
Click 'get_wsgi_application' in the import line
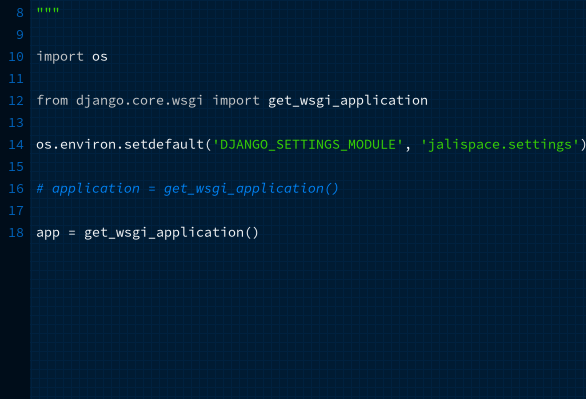click(348, 101)
